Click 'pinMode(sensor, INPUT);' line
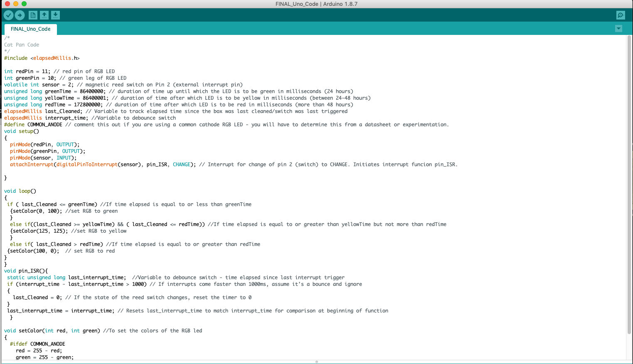Viewport: 633px width, 364px height. coord(43,158)
